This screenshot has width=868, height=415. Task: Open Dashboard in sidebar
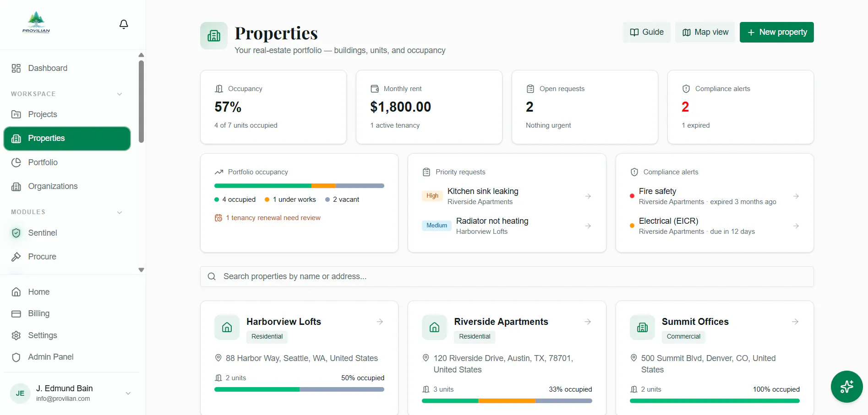pyautogui.click(x=67, y=68)
